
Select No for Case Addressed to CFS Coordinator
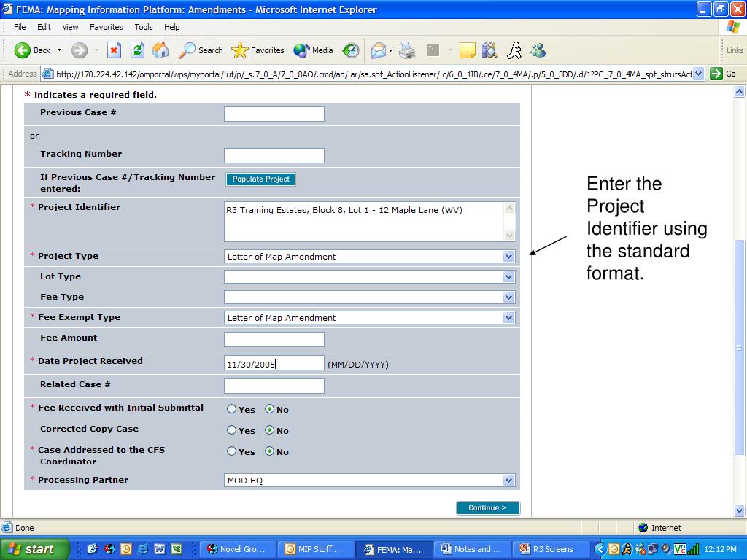(270, 451)
